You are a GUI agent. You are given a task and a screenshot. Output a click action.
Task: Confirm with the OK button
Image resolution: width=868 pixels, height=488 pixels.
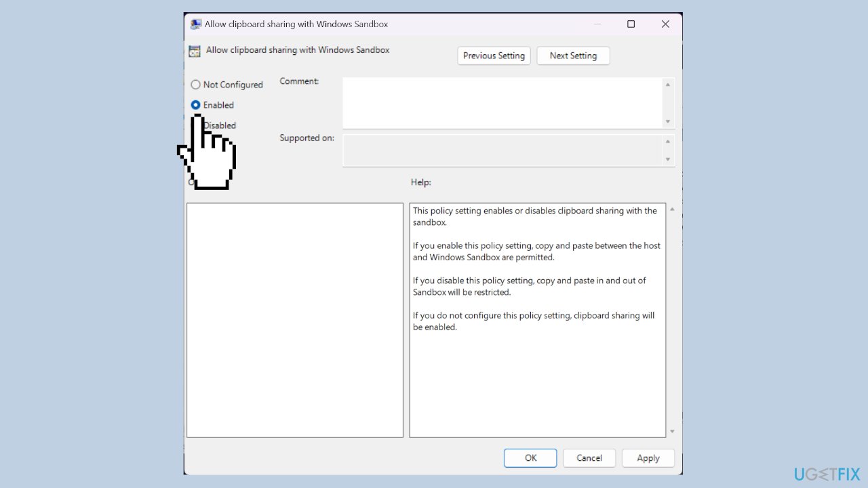[530, 458]
